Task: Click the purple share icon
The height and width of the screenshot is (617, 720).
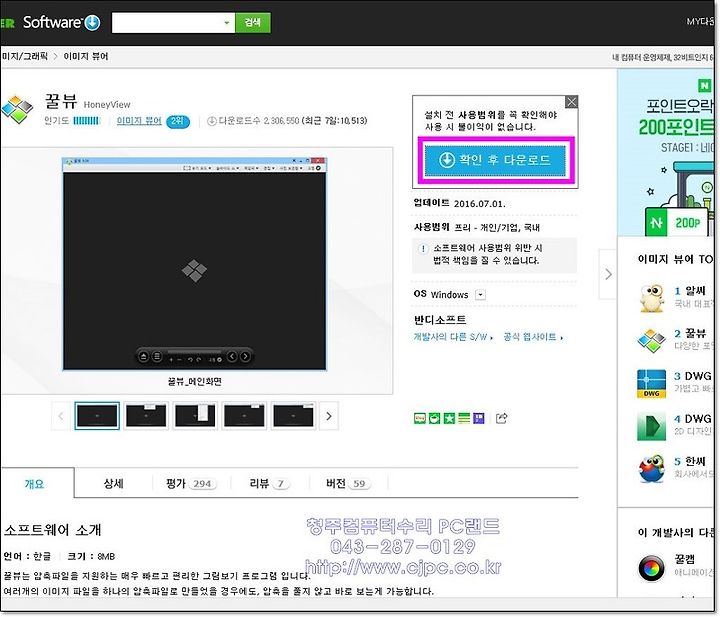Action: (x=478, y=418)
